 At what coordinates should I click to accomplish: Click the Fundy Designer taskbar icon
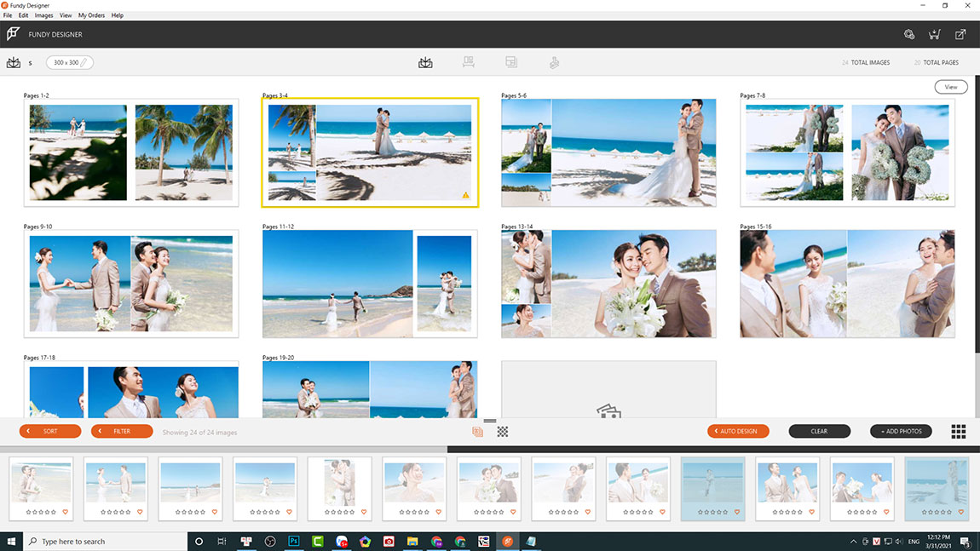(x=508, y=541)
